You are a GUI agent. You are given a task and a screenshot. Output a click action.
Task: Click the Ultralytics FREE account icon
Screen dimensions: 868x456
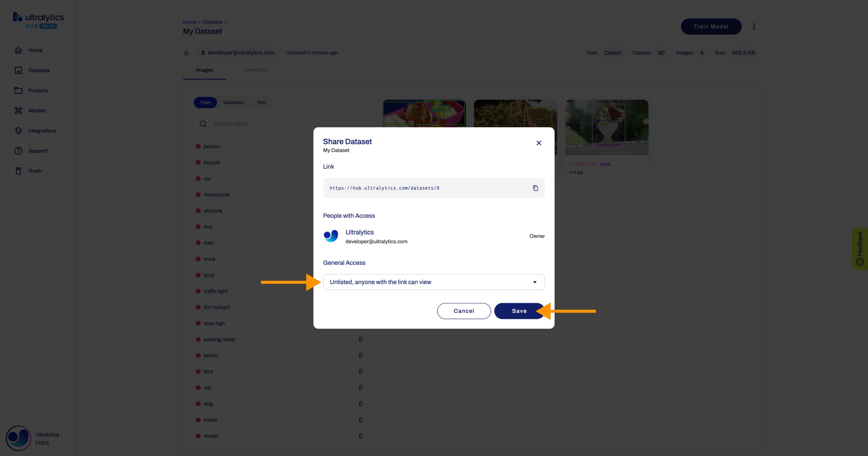pos(18,439)
